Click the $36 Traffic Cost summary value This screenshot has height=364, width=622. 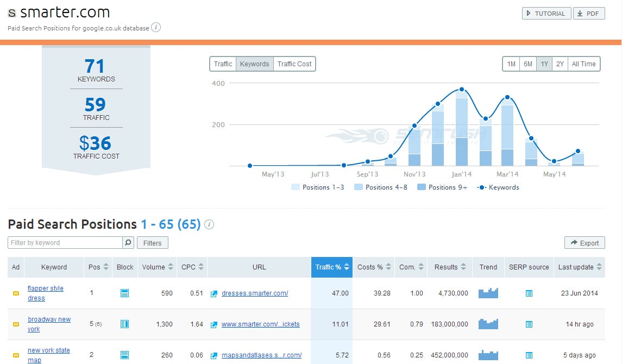pyautogui.click(x=95, y=143)
